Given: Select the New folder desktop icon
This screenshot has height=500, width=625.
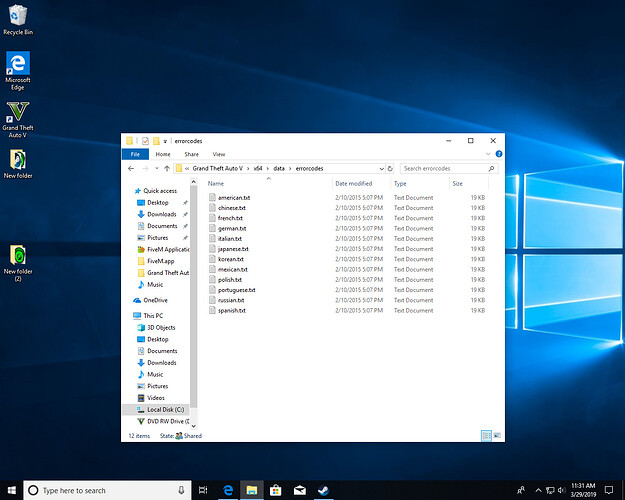Looking at the screenshot, I should (x=18, y=164).
